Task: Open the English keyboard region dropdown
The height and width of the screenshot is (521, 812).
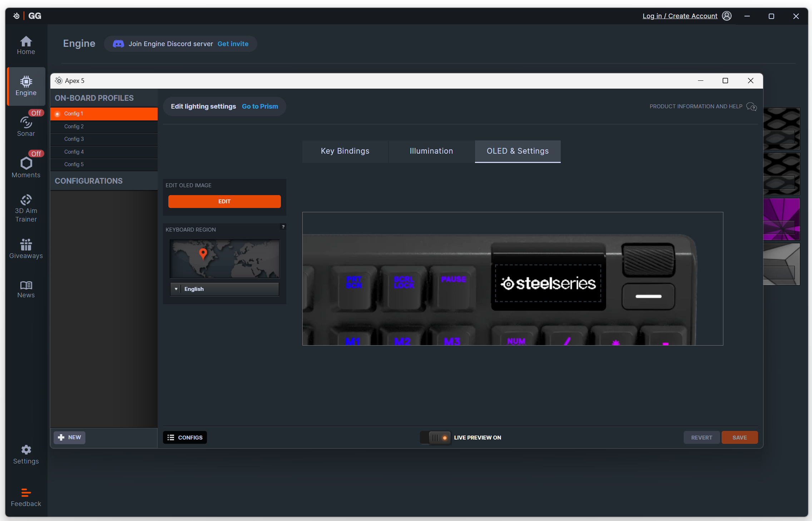Action: click(x=224, y=289)
